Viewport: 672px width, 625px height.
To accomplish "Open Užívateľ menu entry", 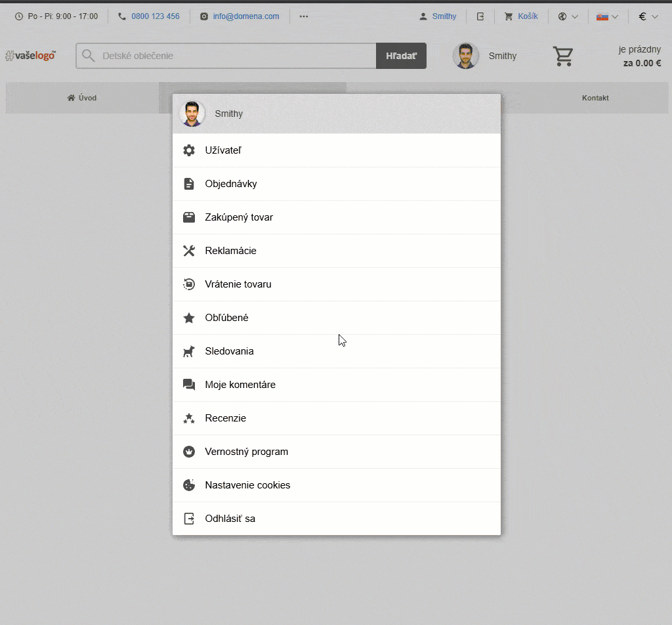I will pyautogui.click(x=337, y=150).
